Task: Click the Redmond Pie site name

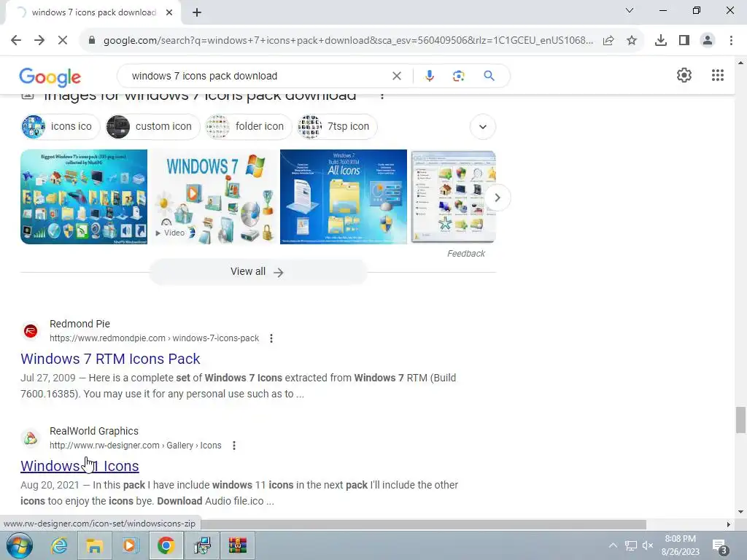Action: (80, 324)
